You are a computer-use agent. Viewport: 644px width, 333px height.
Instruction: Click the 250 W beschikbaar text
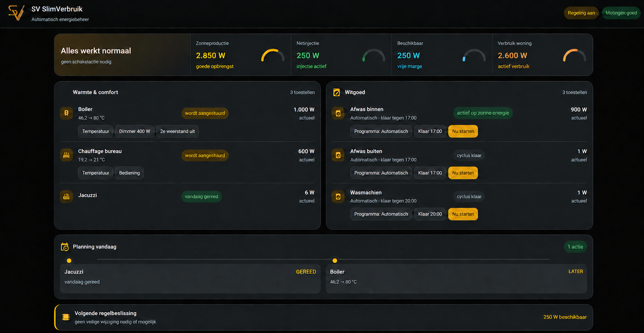pyautogui.click(x=565, y=317)
